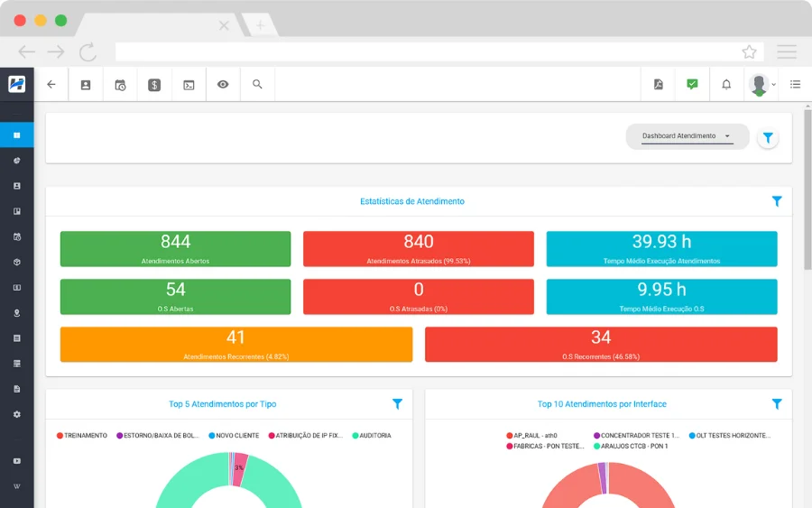Open filter on Top 5 Atendimentos por Tipo
This screenshot has width=812, height=508.
pyautogui.click(x=397, y=404)
